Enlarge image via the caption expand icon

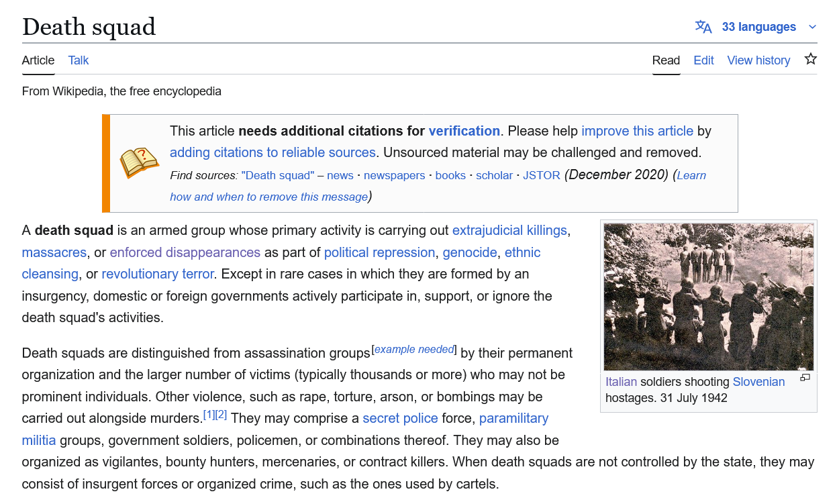tap(805, 378)
